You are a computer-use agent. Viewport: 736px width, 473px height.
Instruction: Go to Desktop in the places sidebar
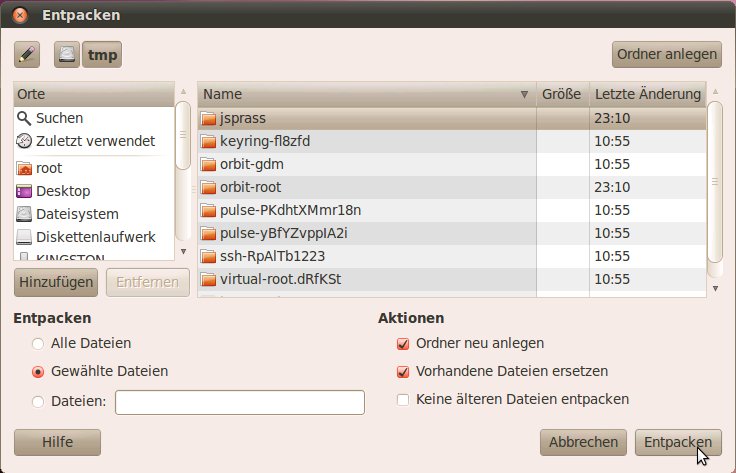coord(62,191)
